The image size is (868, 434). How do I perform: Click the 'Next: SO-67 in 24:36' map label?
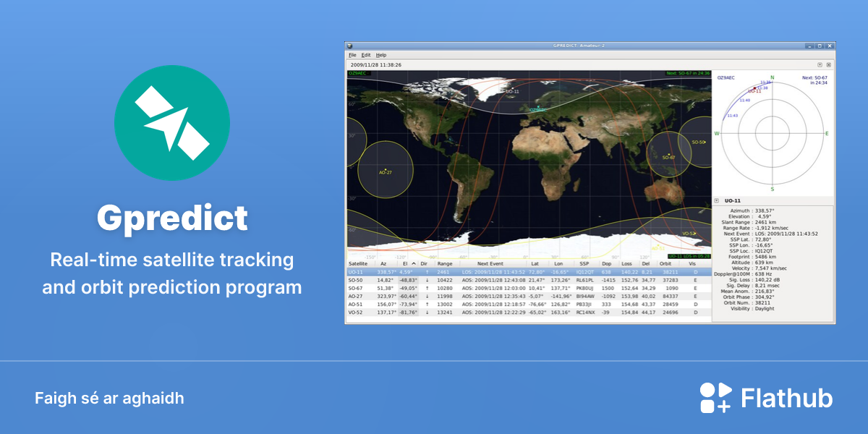click(x=688, y=73)
